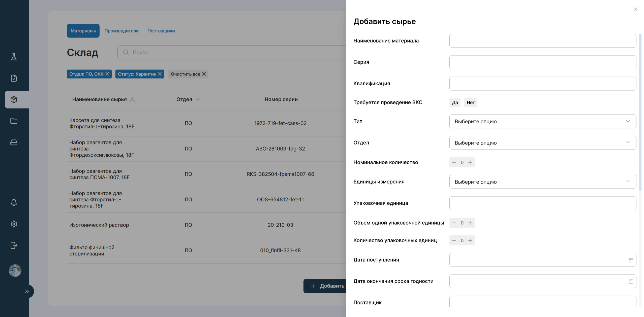Image resolution: width=644 pixels, height=317 pixels.
Task: Decrease Номинальное количество with minus
Action: 454,162
